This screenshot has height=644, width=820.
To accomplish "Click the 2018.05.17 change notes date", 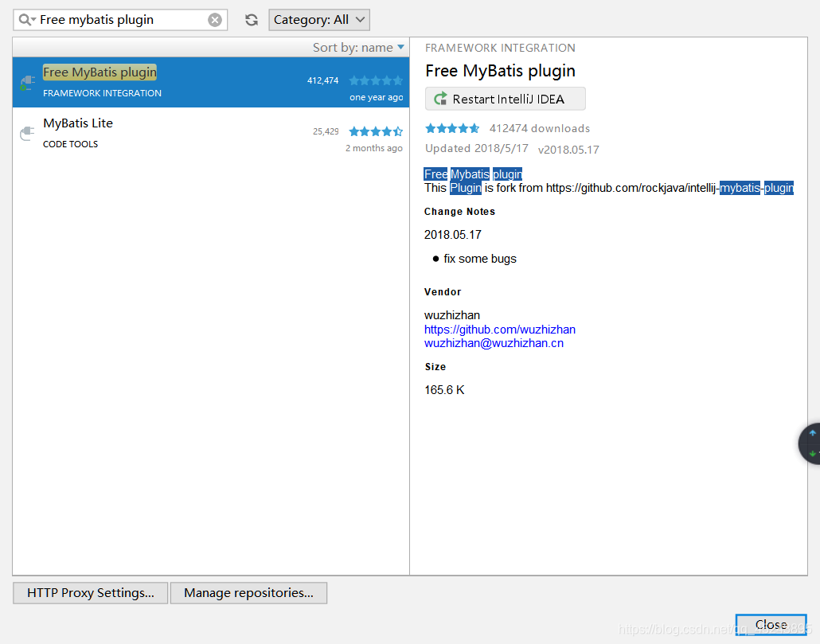I will pyautogui.click(x=452, y=235).
